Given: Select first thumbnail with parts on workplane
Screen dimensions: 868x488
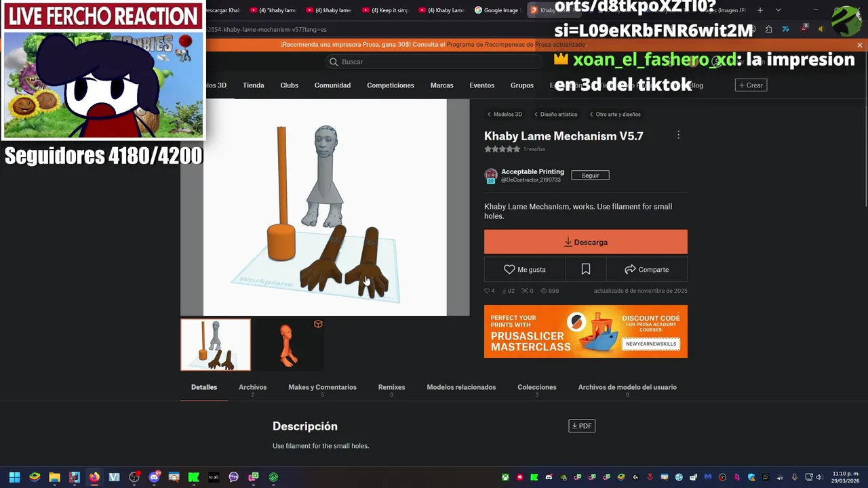Looking at the screenshot, I should [x=216, y=345].
